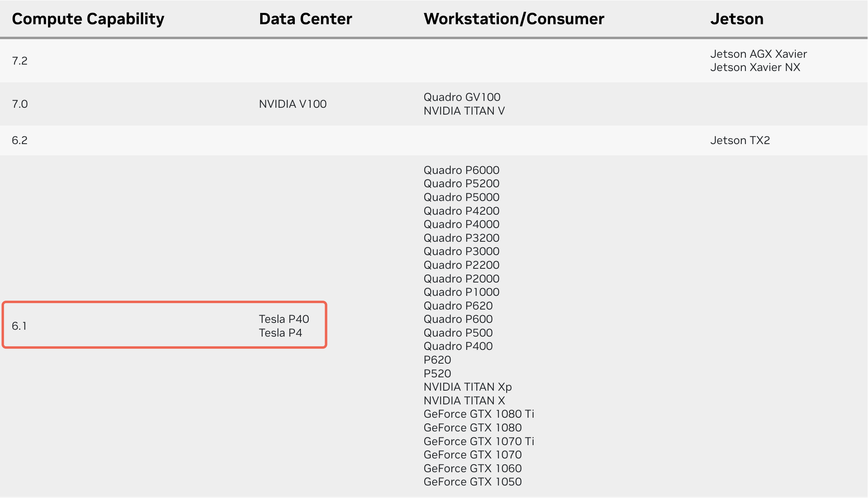The height and width of the screenshot is (498, 868).
Task: Click the Tesla P4 entry
Action: (280, 333)
